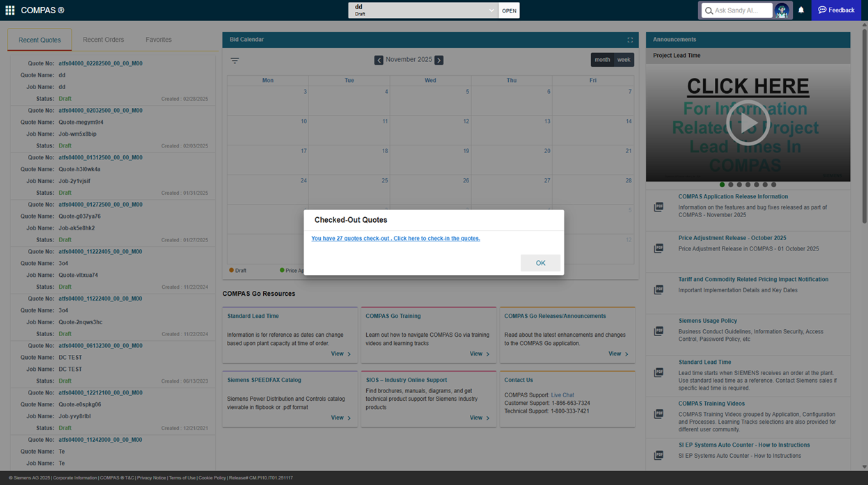Screen dimensions: 868x485
Task: Go to previous month arrow
Action: tap(379, 61)
